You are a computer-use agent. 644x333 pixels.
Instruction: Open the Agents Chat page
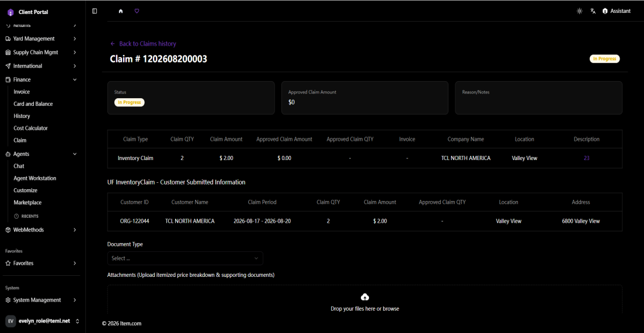pos(19,166)
